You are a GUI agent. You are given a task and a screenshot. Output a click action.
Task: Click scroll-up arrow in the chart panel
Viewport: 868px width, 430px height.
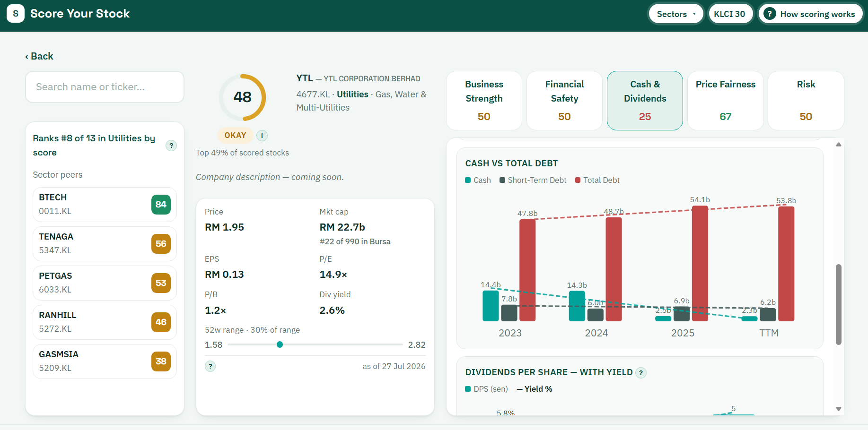pyautogui.click(x=839, y=145)
